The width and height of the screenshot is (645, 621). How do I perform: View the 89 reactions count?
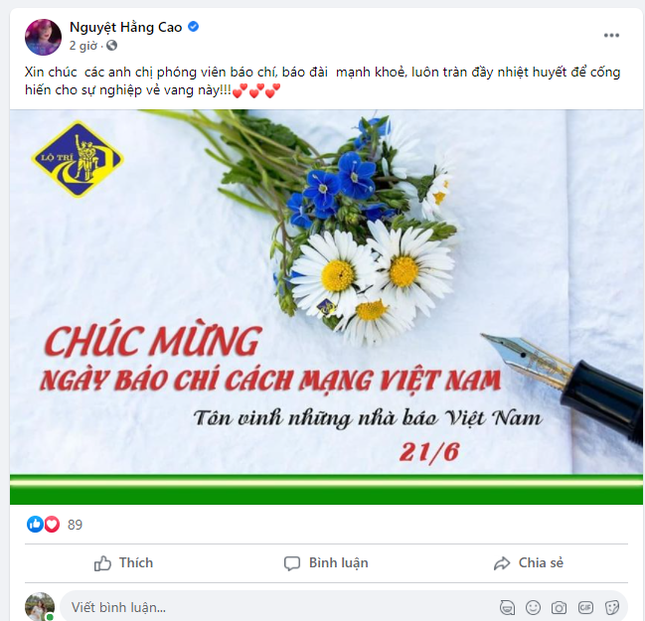75,525
